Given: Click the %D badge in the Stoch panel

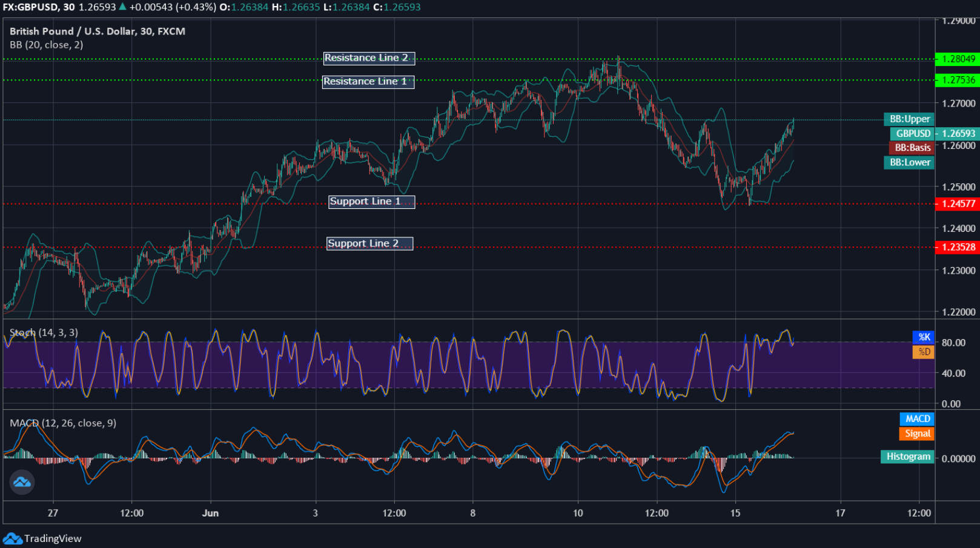Looking at the screenshot, I should [x=923, y=352].
